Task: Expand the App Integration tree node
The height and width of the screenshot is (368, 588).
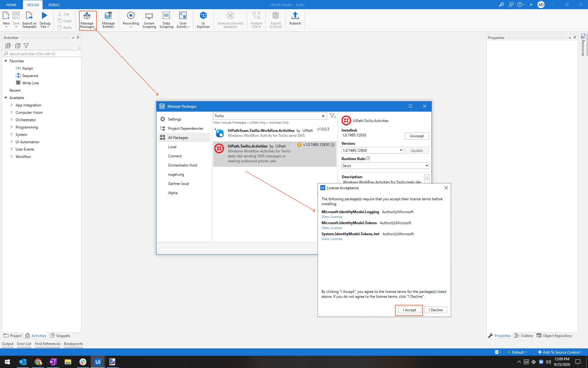Action: point(12,105)
